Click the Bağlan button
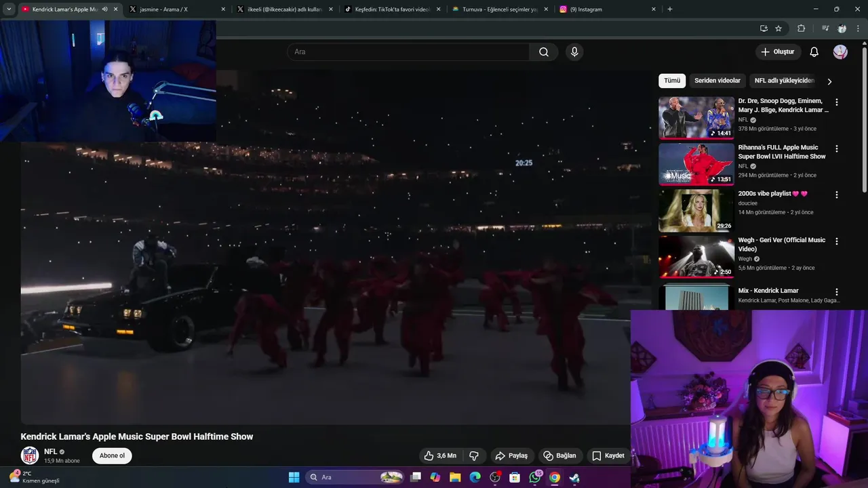Screen dimensions: 868x488 [x=559, y=455]
